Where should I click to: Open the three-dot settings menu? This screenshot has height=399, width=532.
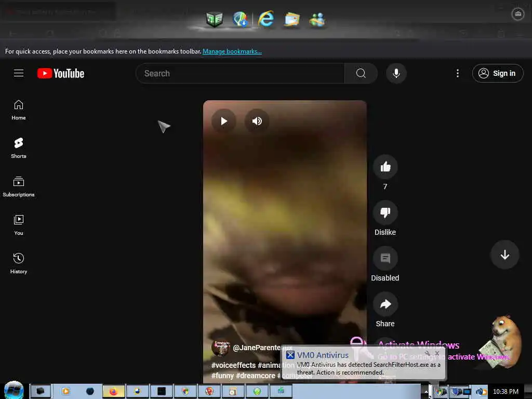click(458, 73)
